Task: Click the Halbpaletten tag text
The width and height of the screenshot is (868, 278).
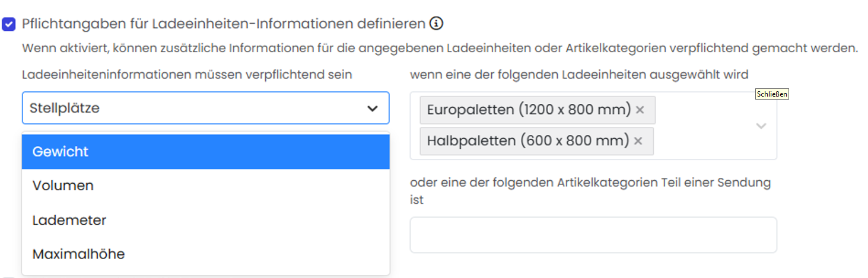Action: pos(527,141)
